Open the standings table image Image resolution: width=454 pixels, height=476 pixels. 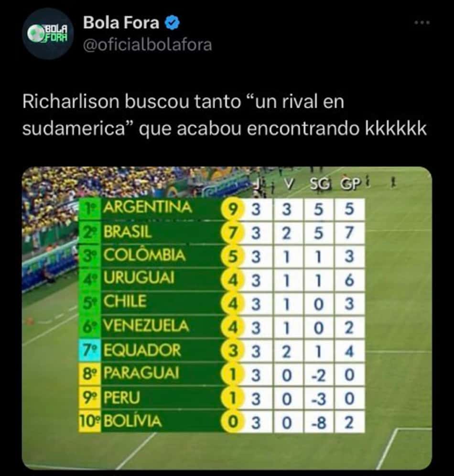[x=227, y=318]
